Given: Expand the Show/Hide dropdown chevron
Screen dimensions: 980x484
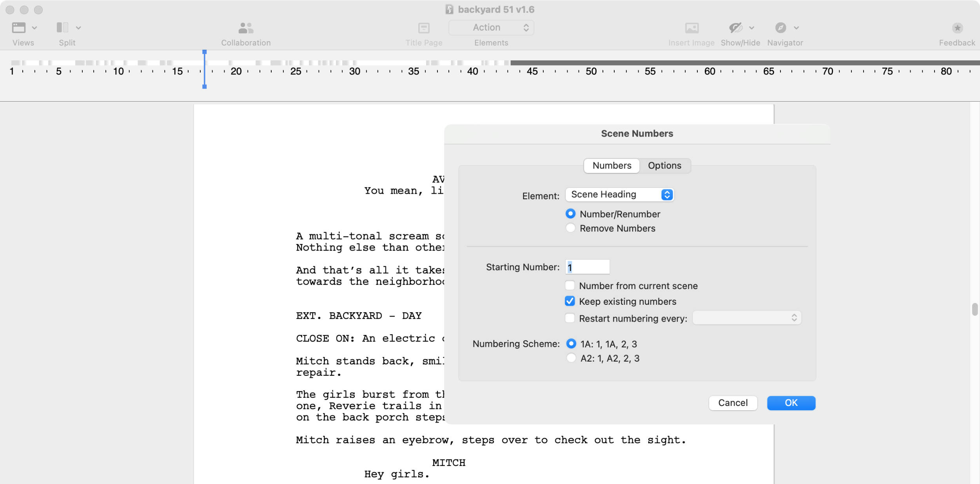Looking at the screenshot, I should click(x=751, y=28).
